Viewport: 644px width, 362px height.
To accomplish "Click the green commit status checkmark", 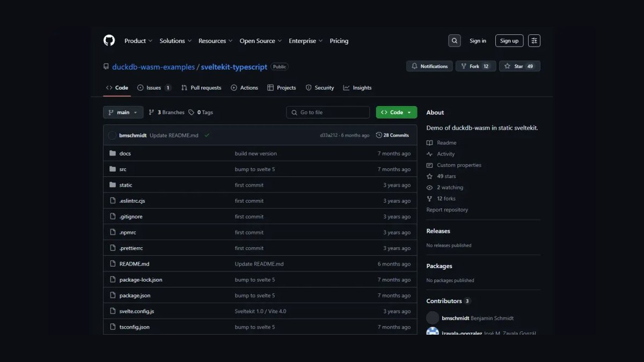I will tap(207, 135).
